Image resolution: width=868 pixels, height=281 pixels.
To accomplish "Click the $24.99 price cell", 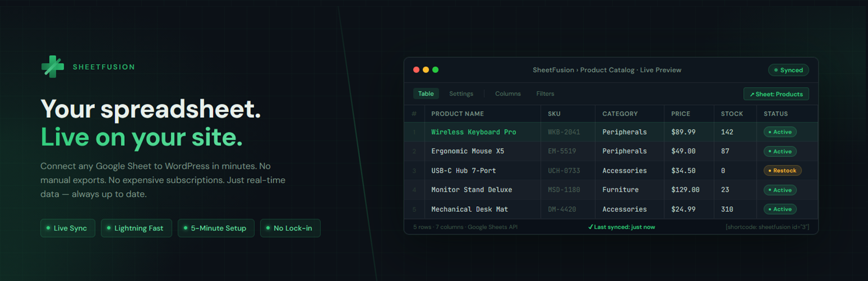I will coord(683,209).
